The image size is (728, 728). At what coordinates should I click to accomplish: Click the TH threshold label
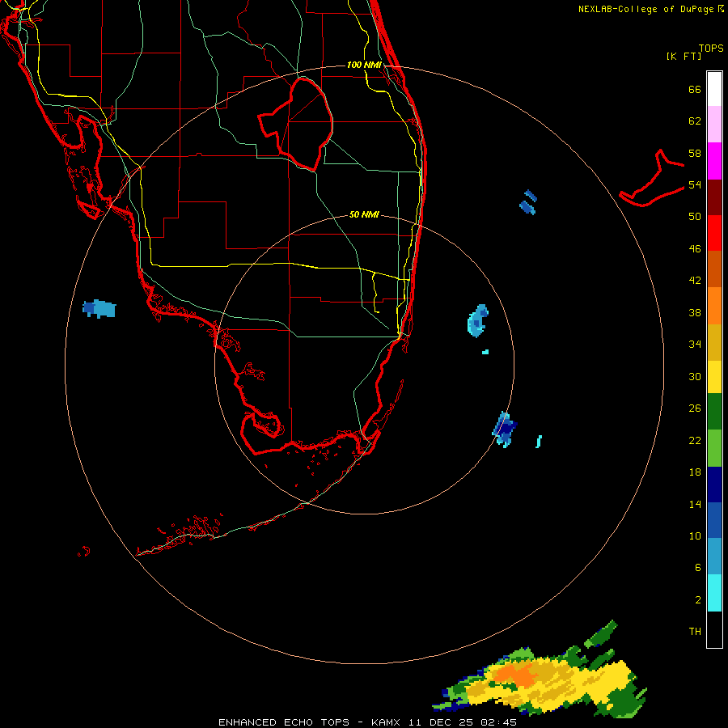pyautogui.click(x=695, y=632)
